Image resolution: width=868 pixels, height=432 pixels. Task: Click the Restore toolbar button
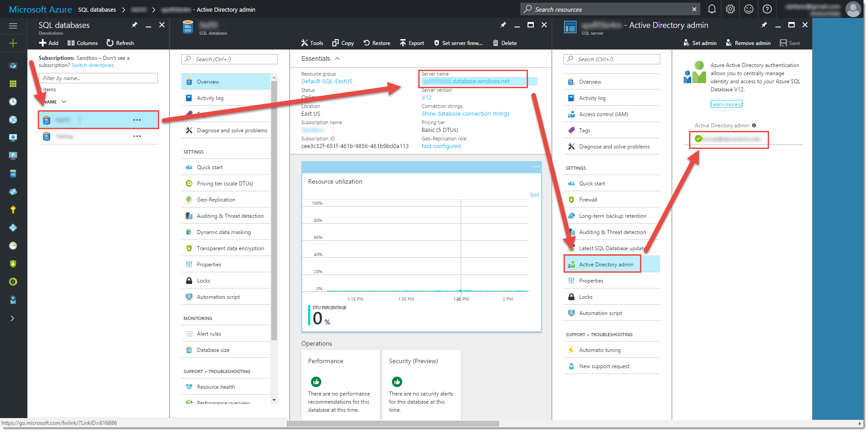click(x=377, y=43)
